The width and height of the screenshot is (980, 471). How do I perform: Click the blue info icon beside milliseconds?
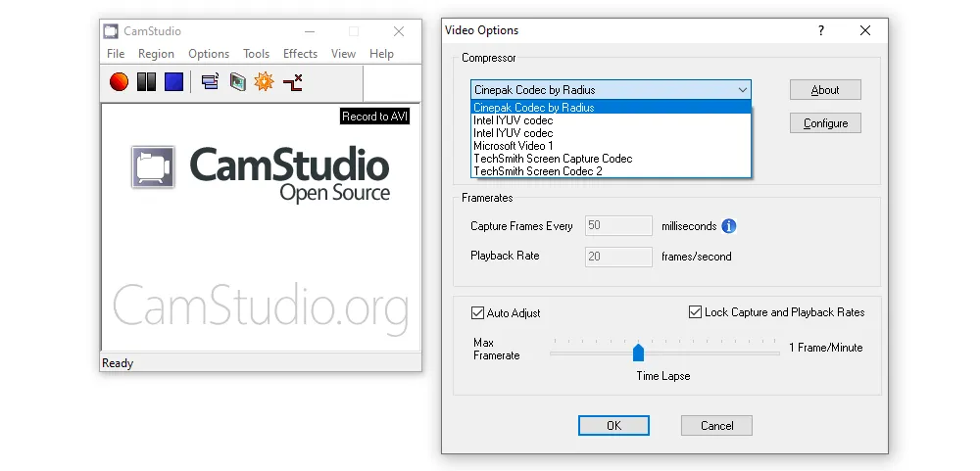tap(728, 226)
